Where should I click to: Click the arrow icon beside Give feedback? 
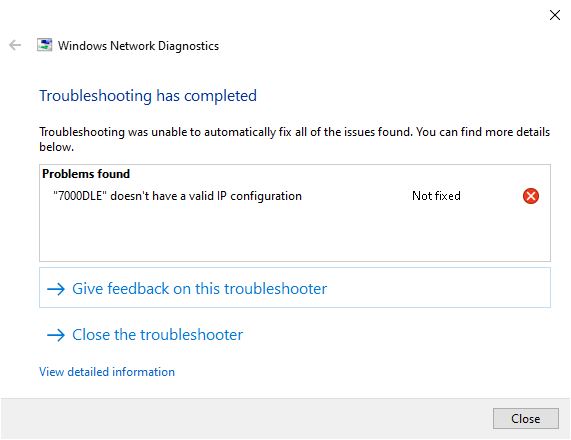tap(56, 289)
